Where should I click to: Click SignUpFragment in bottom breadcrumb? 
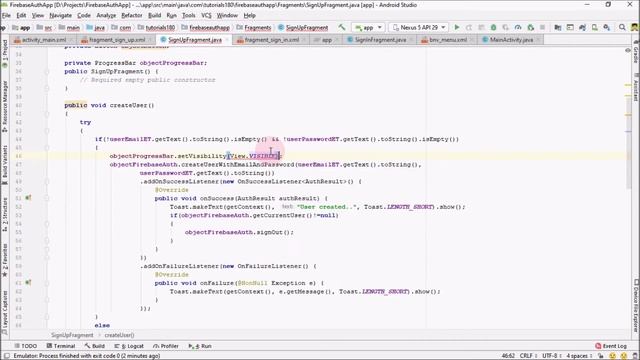click(x=72, y=335)
